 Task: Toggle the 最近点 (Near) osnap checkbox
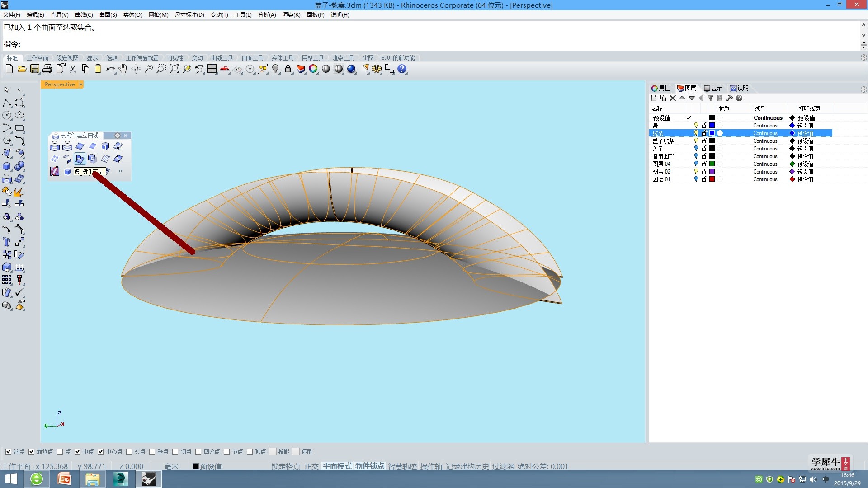31,451
